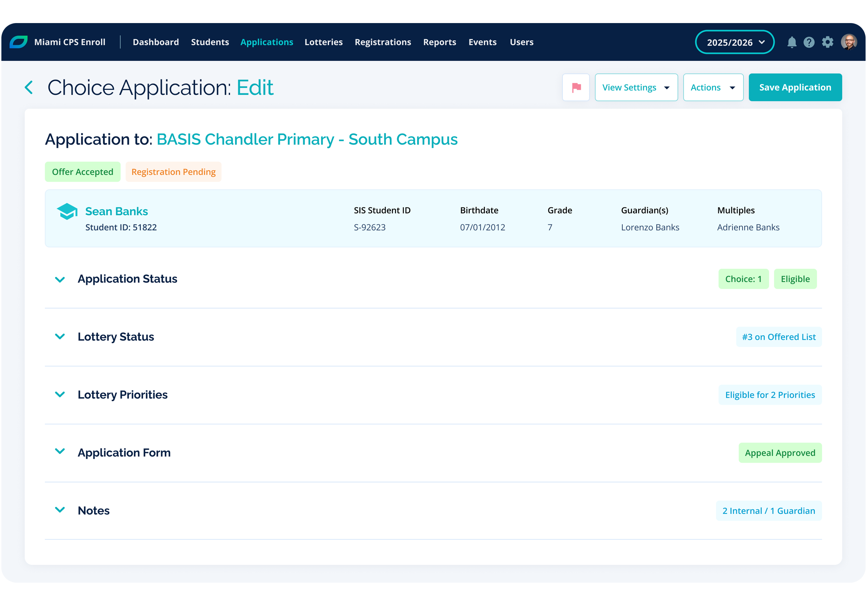The height and width of the screenshot is (603, 868).
Task: Open the View Settings dropdown
Action: [636, 87]
